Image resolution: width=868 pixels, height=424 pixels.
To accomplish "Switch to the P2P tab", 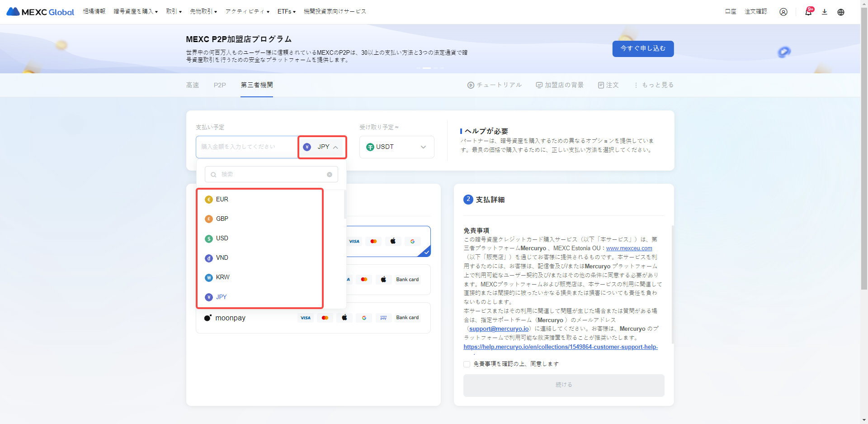I will pyautogui.click(x=220, y=85).
